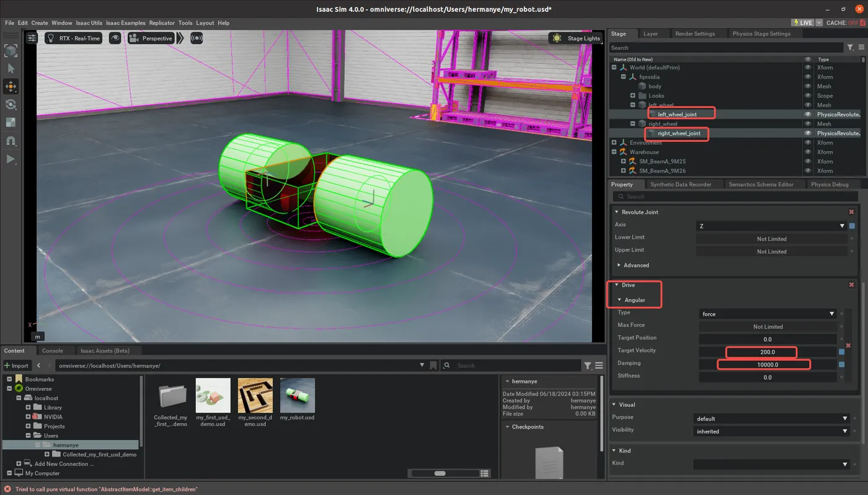Open the File menu
The image size is (868, 495).
tap(9, 23)
